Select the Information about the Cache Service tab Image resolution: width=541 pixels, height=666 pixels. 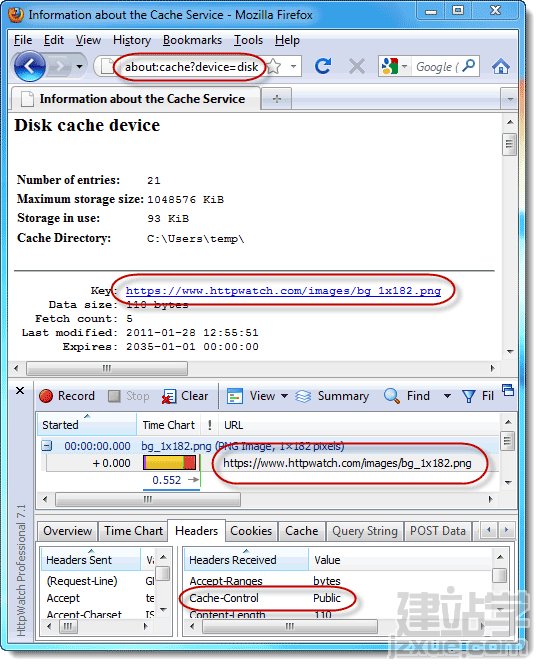(x=136, y=99)
